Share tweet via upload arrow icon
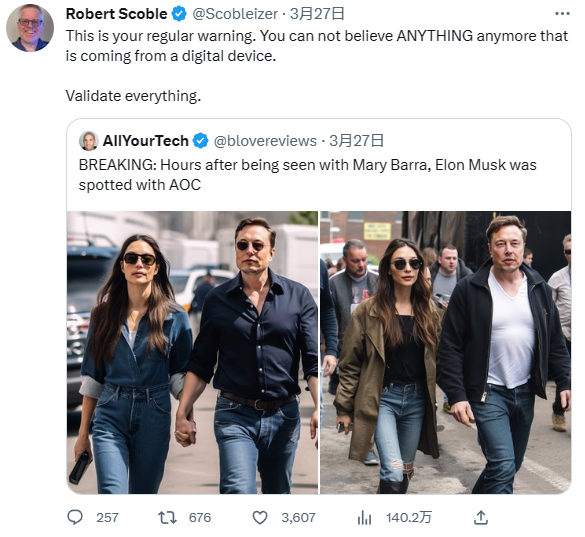The height and width of the screenshot is (537, 585). pos(481,517)
